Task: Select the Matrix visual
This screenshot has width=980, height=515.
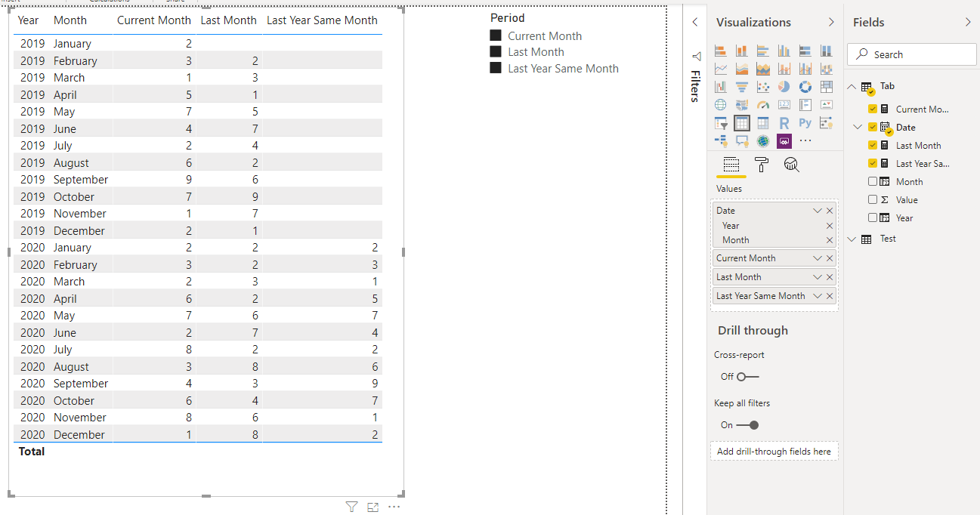Action: pos(763,123)
